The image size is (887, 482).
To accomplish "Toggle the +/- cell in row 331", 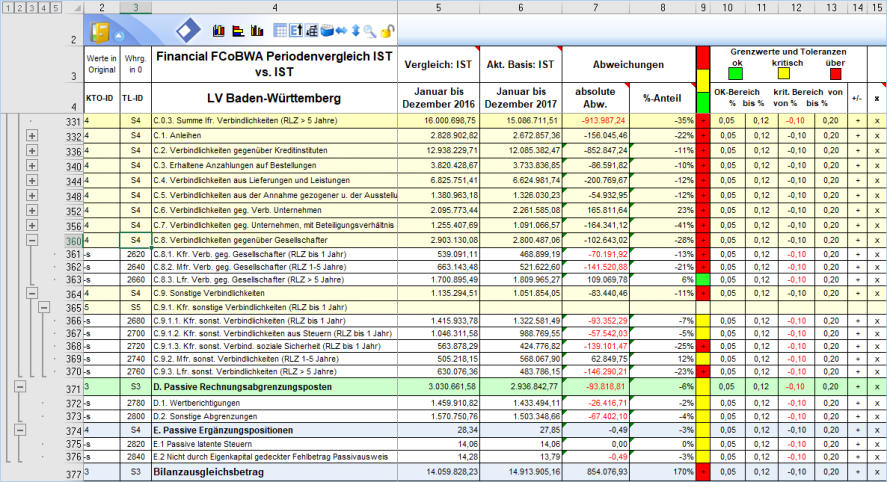I will point(857,120).
